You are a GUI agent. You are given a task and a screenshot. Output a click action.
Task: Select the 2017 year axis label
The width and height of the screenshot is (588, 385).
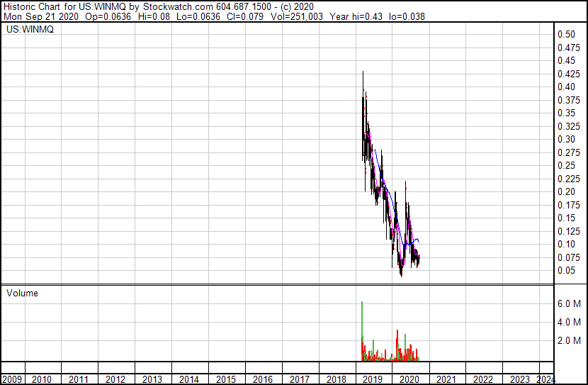299,379
